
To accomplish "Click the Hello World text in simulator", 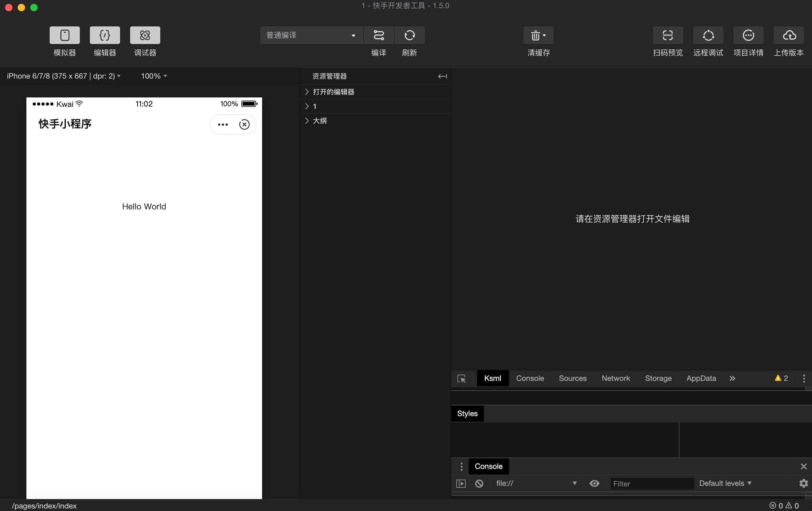I will pyautogui.click(x=144, y=206).
